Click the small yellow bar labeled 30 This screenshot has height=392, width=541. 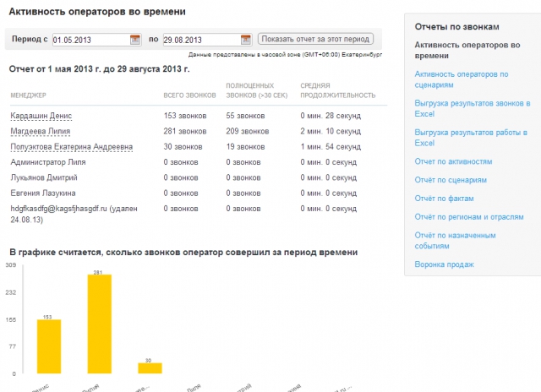click(x=150, y=368)
